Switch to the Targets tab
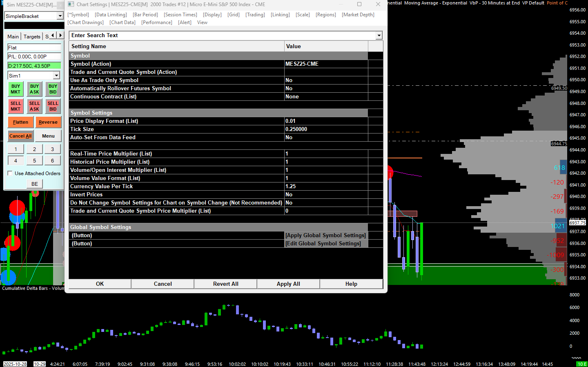This screenshot has height=367, width=588. 32,36
